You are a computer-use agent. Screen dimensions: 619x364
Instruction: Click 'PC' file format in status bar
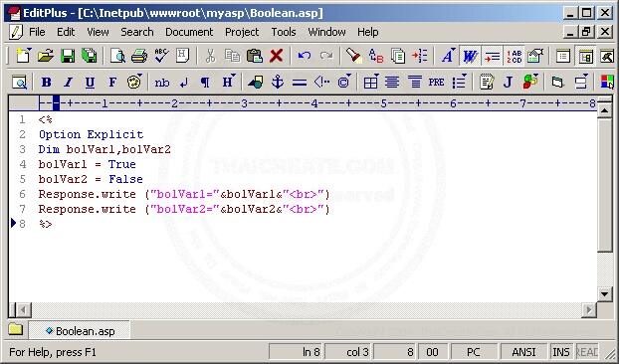[x=474, y=352]
